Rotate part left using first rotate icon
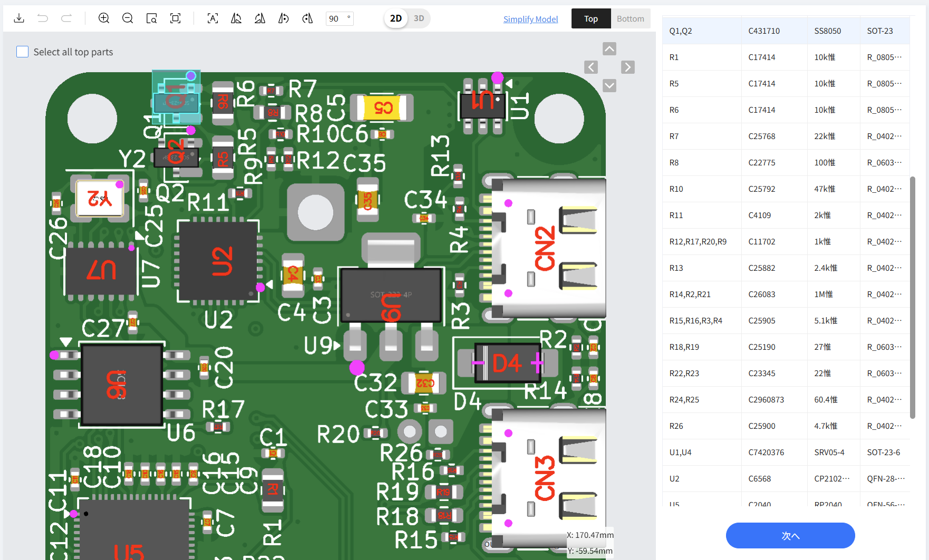The width and height of the screenshot is (929, 560). pos(236,18)
